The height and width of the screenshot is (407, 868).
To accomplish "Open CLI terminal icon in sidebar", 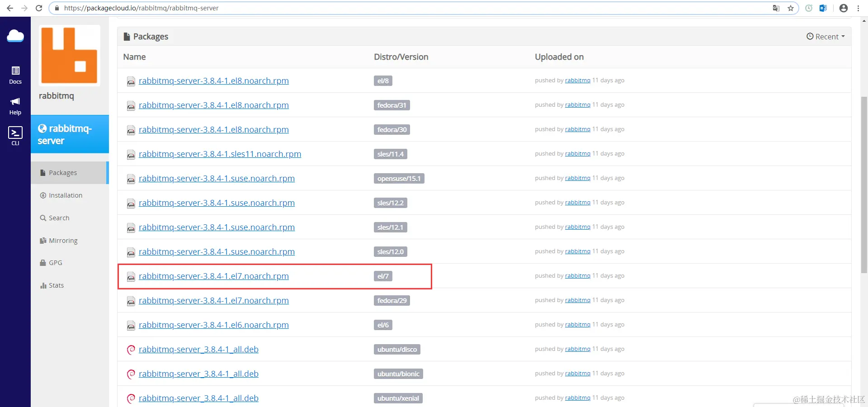I will (15, 136).
